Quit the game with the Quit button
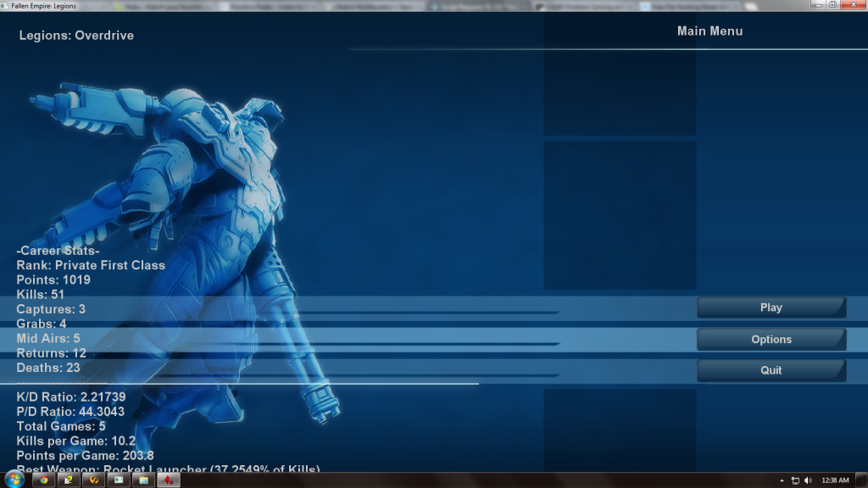Screen dimensions: 868x488 tap(771, 370)
